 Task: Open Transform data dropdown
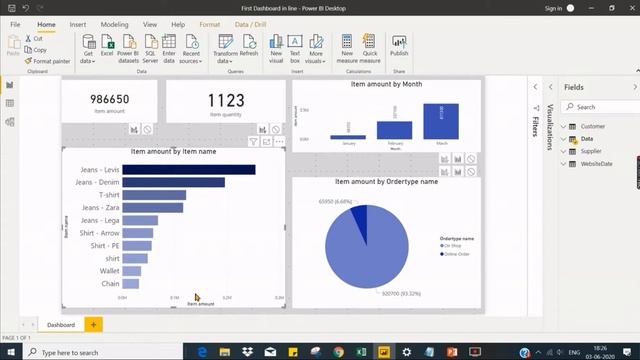pyautogui.click(x=225, y=49)
